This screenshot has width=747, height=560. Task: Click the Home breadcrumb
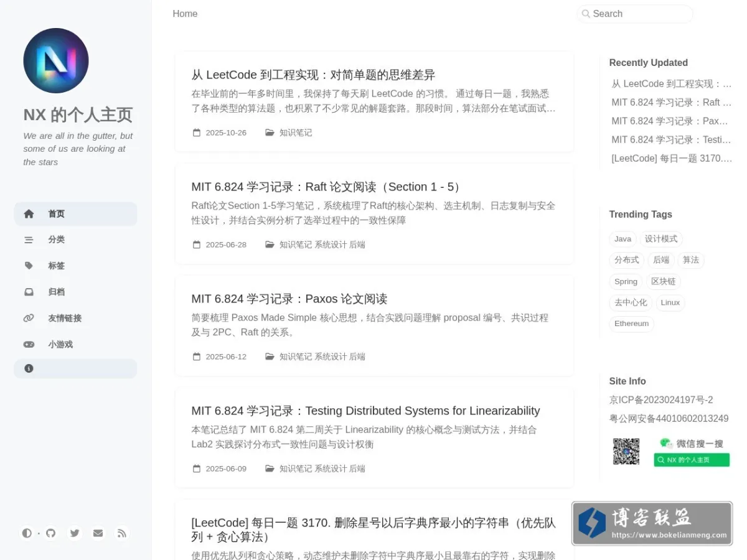(x=185, y=14)
